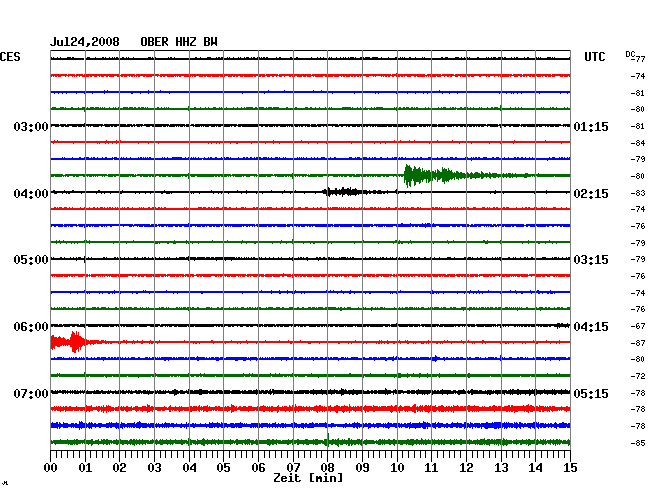The image size is (650, 494).
Task: Click the DC value -87
Action: tap(638, 343)
